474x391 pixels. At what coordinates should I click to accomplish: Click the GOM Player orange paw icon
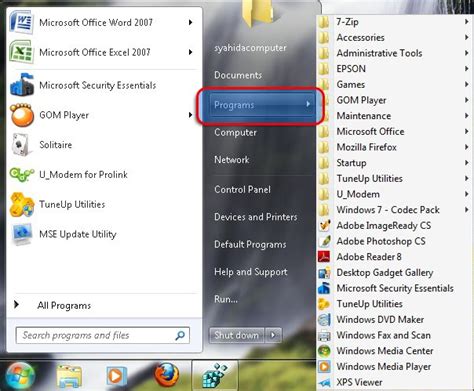[x=22, y=115]
